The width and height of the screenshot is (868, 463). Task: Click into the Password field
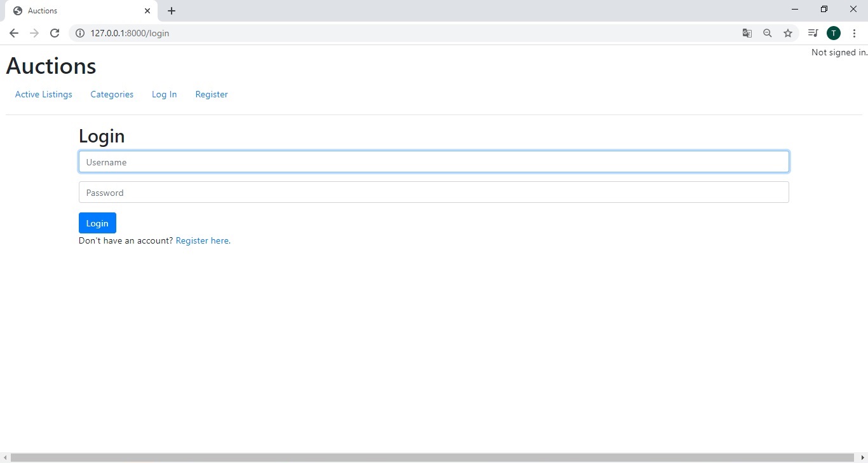(433, 193)
